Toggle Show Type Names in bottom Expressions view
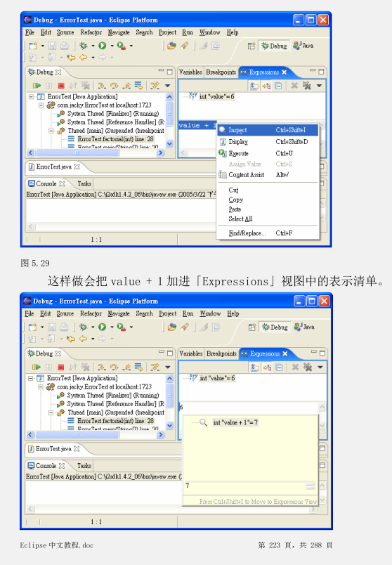 (255, 367)
